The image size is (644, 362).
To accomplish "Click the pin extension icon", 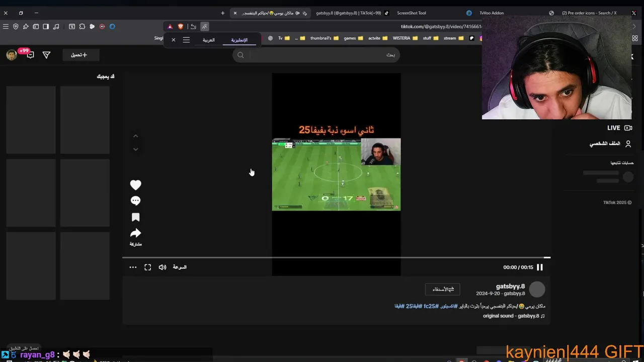I will [x=26, y=27].
